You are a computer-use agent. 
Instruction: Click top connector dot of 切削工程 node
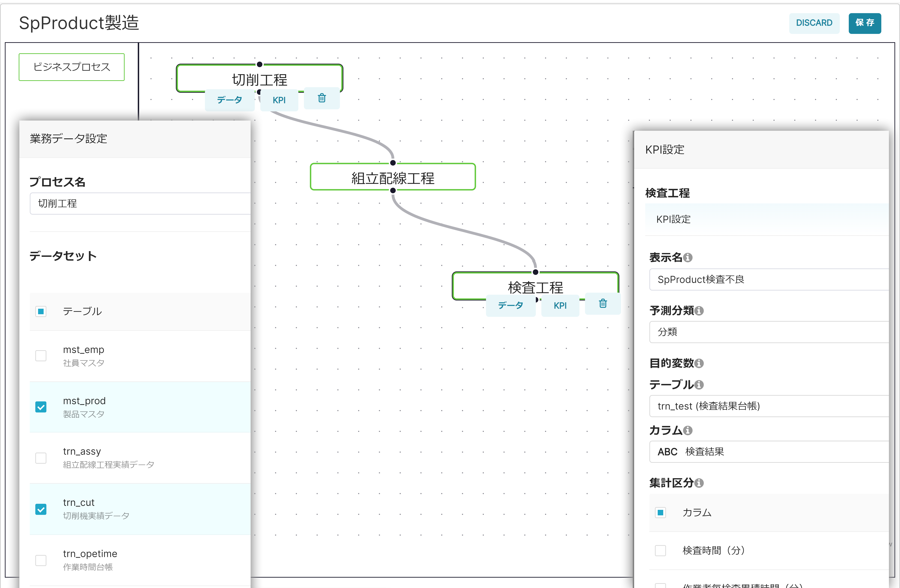pos(260,65)
